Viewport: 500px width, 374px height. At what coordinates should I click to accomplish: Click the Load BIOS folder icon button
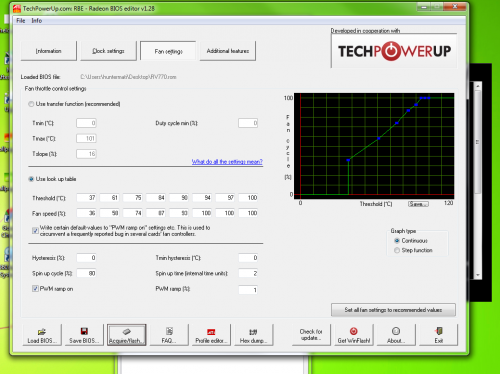(42, 335)
